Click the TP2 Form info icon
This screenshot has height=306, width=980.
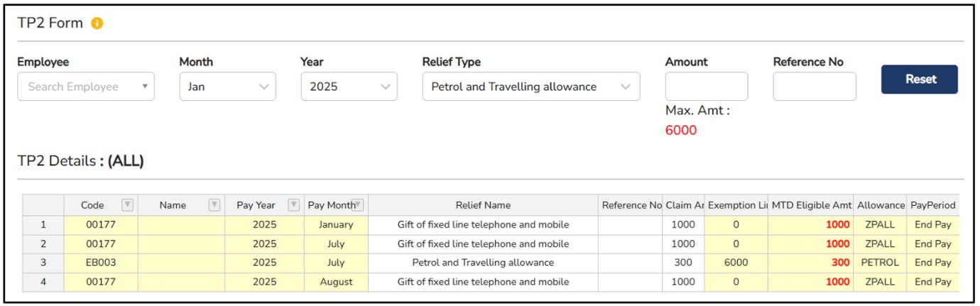[97, 23]
